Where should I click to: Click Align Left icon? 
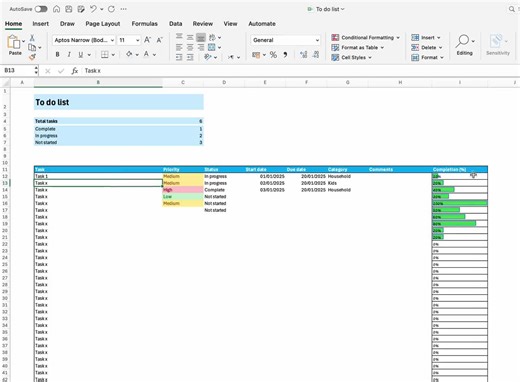179,47
